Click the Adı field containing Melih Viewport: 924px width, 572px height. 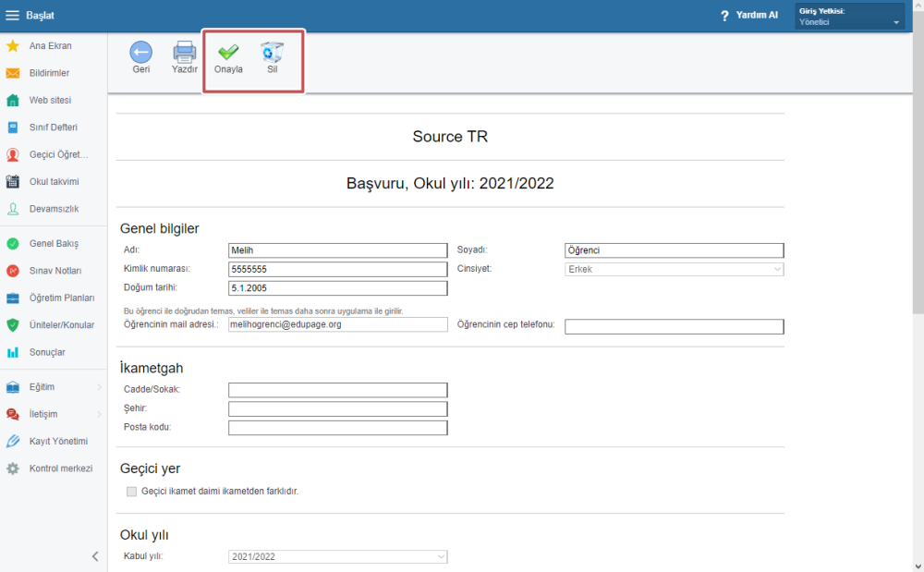[337, 250]
